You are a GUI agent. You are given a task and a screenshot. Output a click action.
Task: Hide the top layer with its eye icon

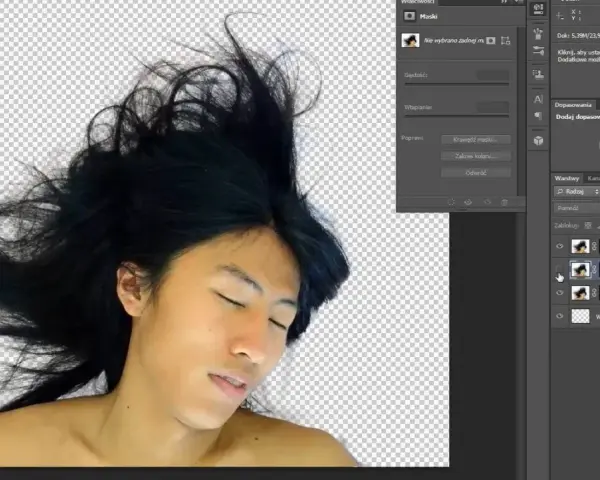click(x=559, y=246)
